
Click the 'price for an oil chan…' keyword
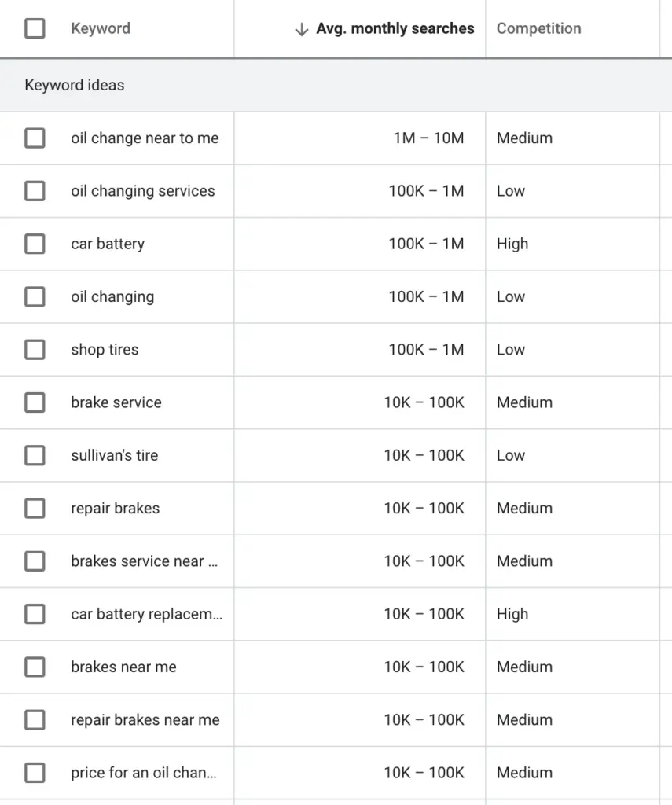143,773
